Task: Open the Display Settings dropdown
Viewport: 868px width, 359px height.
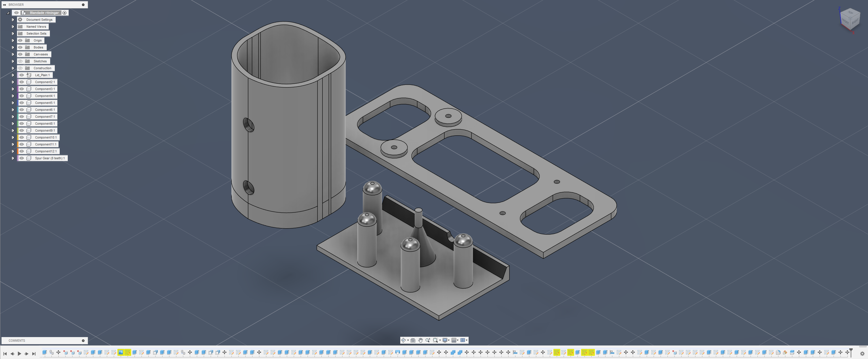Action: [x=446, y=340]
